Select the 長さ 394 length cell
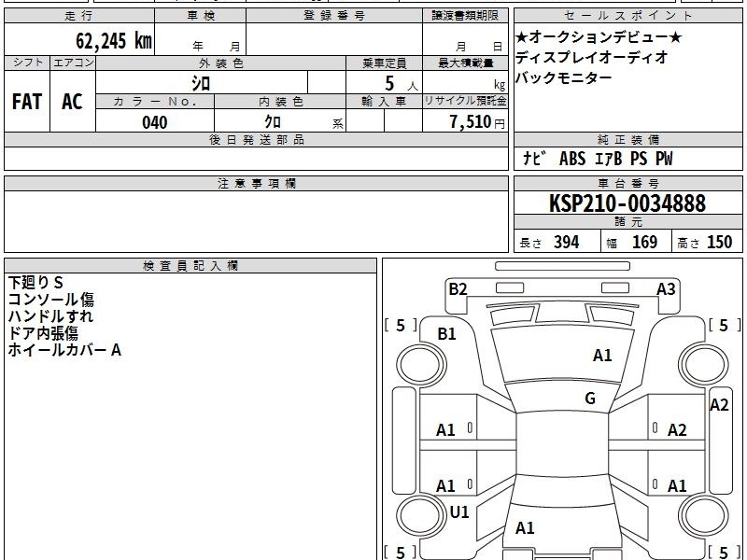 [x=557, y=242]
